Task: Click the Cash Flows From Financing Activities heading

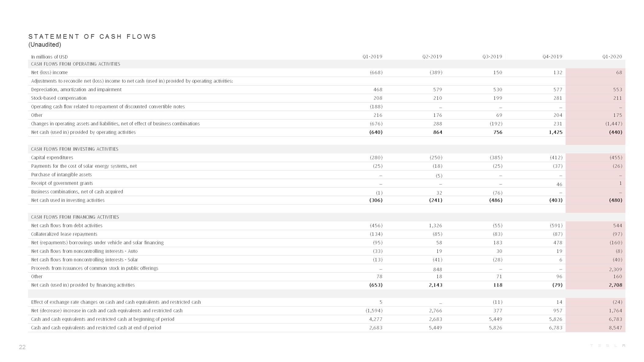Action: (75, 217)
